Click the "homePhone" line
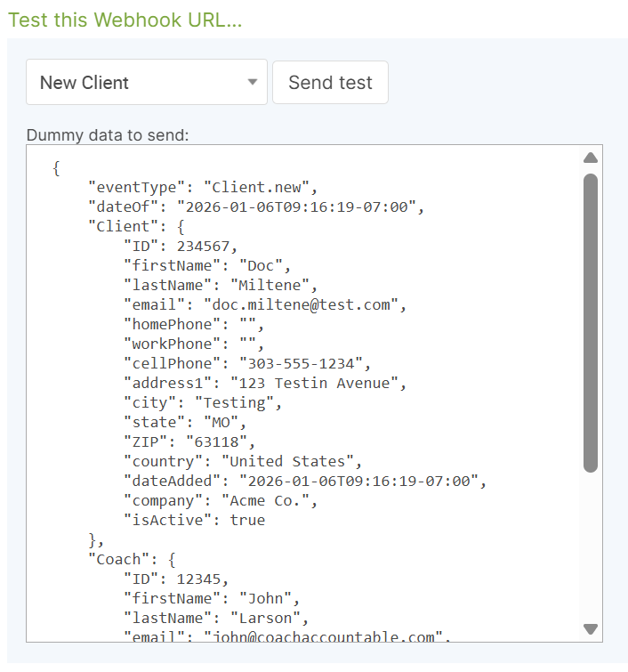This screenshot has height=672, width=628. (x=194, y=324)
